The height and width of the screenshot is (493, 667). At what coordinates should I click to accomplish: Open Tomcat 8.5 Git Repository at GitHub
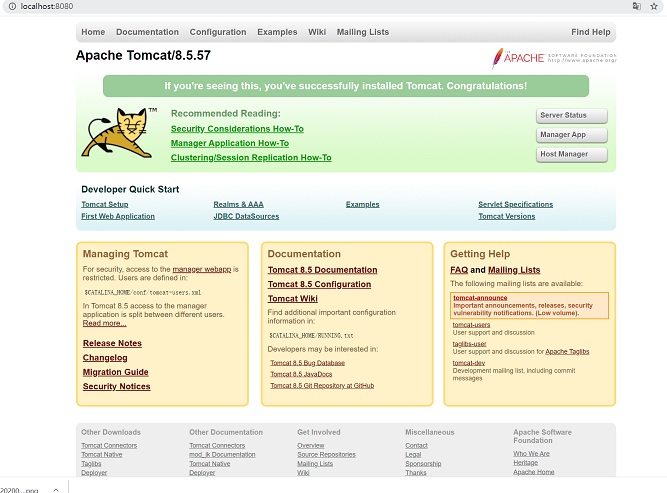(322, 386)
